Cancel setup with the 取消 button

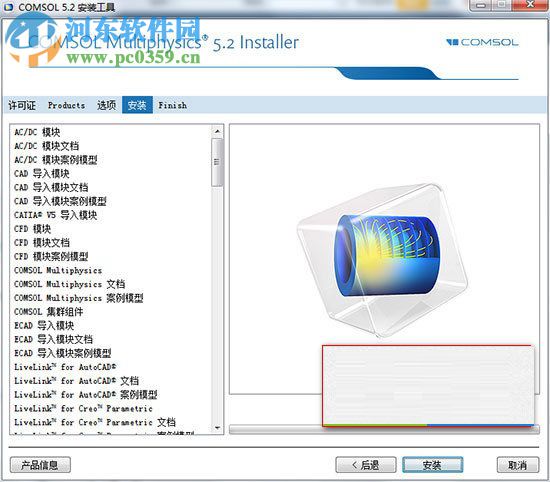point(518,465)
